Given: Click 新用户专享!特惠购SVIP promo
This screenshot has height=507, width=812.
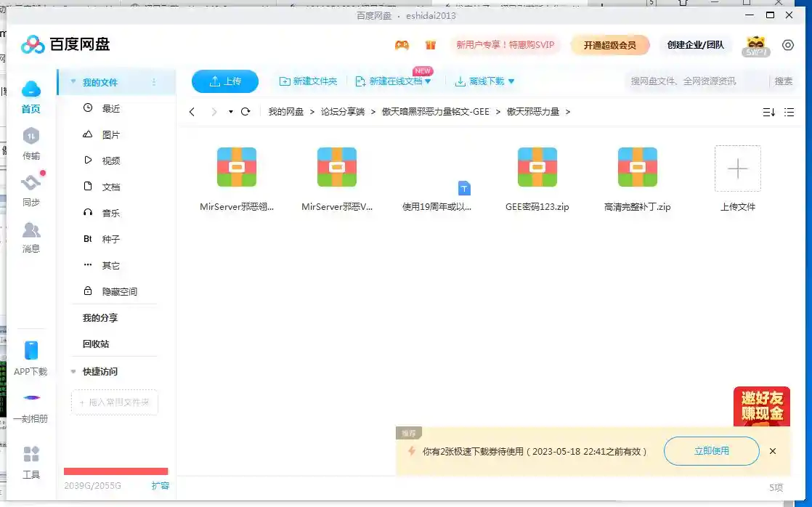Looking at the screenshot, I should click(505, 45).
